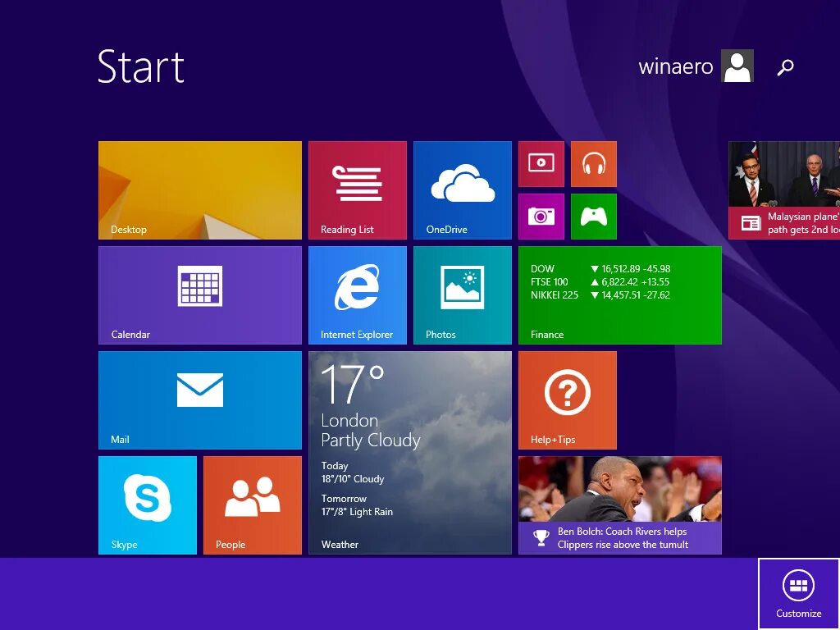Click the FTSE 100 index row
Image resolution: width=840 pixels, height=630 pixels.
pyautogui.click(x=600, y=282)
